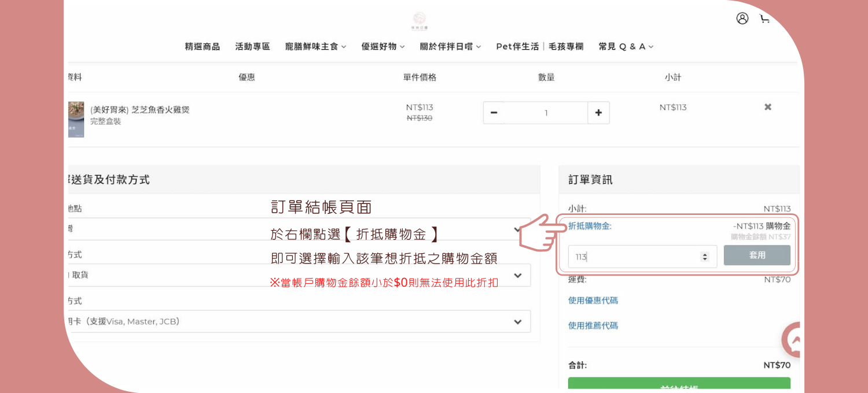
Task: Click the store logo at top
Action: (420, 20)
